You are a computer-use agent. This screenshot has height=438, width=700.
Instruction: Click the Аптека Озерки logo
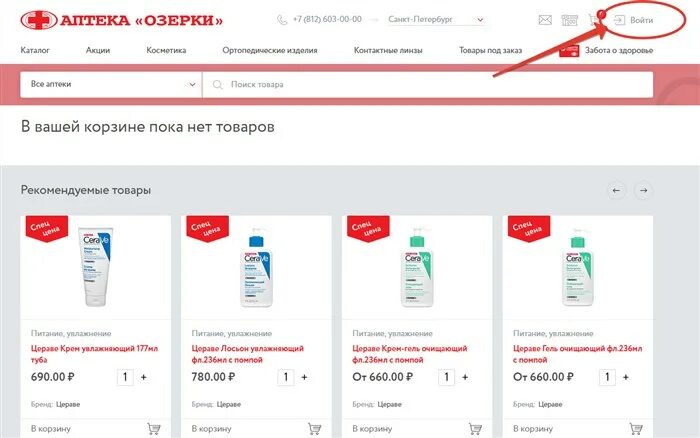coord(121,20)
